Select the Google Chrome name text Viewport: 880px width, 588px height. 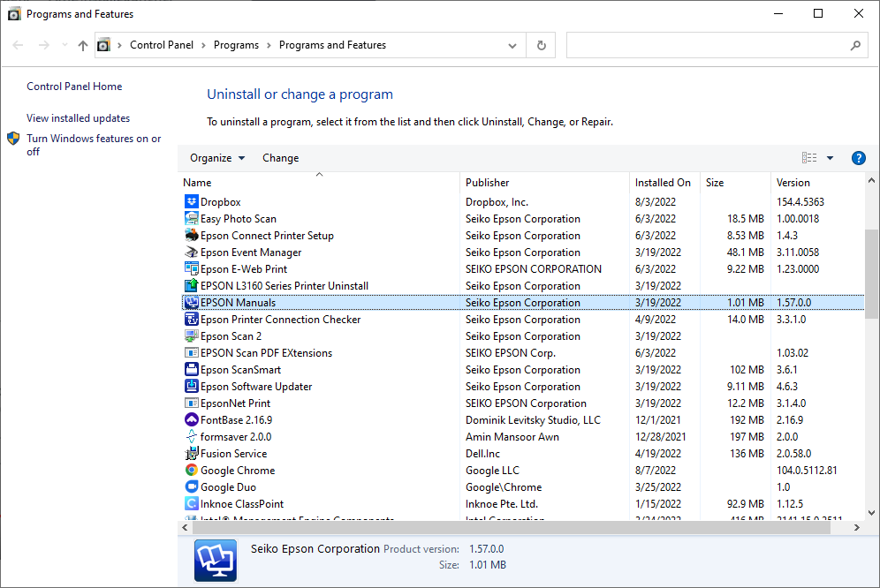click(238, 471)
